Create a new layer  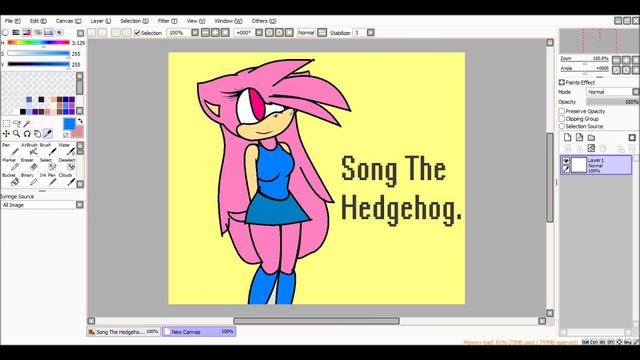tap(567, 138)
